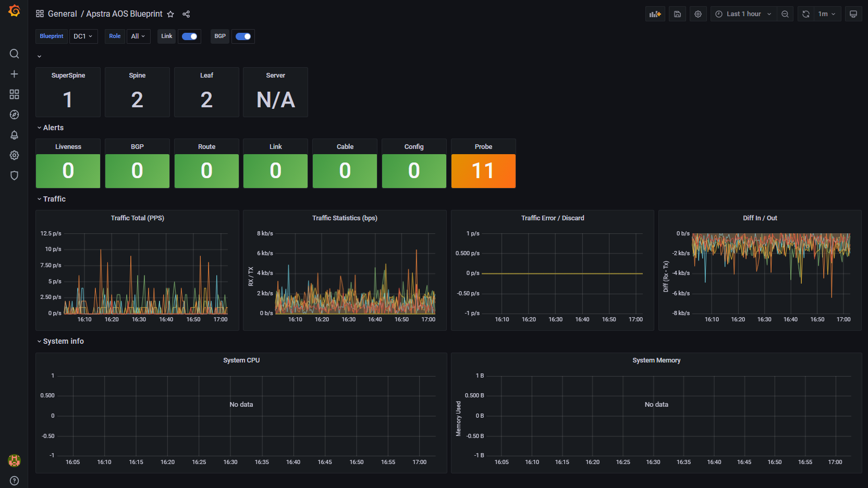868x488 pixels.
Task: Open the Spine stat panel title
Action: pyautogui.click(x=137, y=76)
